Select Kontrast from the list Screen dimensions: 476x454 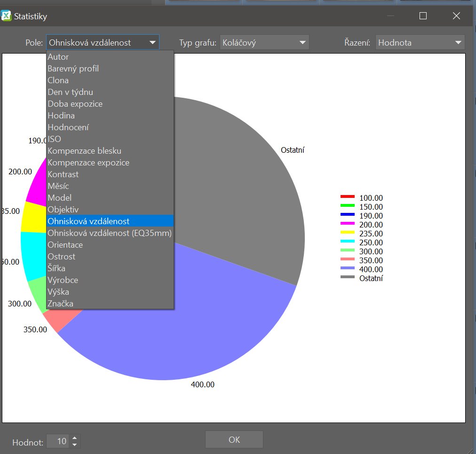pos(110,174)
